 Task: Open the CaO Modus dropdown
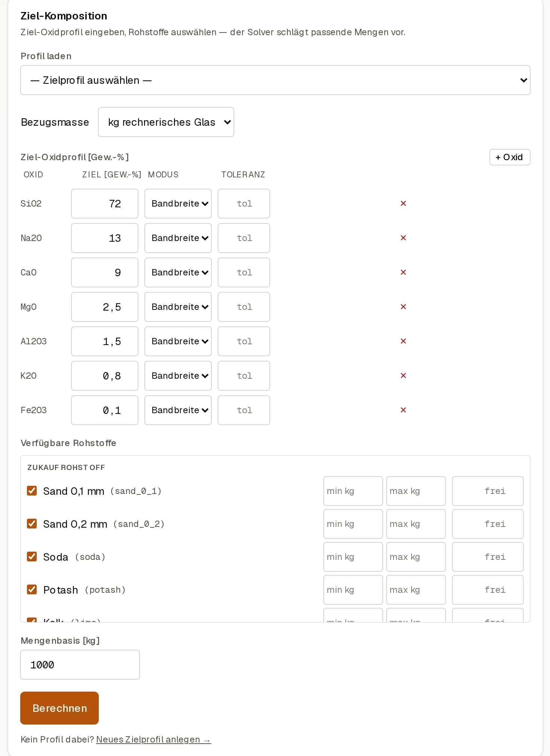coord(178,272)
